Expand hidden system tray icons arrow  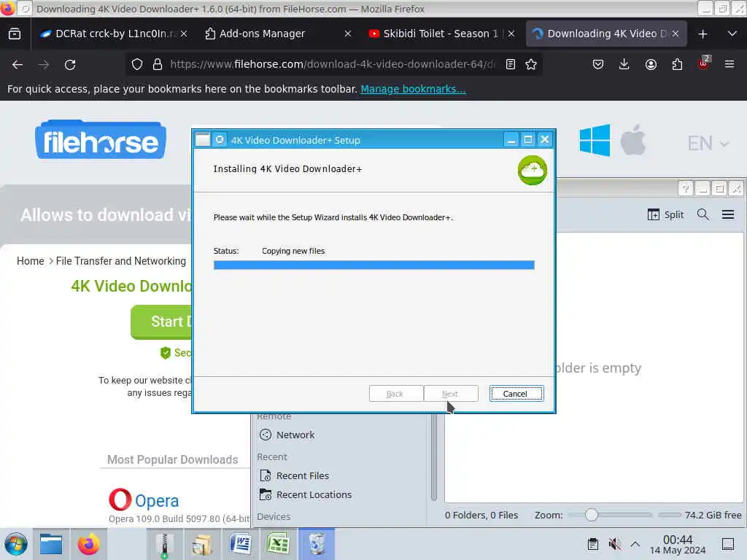635,544
